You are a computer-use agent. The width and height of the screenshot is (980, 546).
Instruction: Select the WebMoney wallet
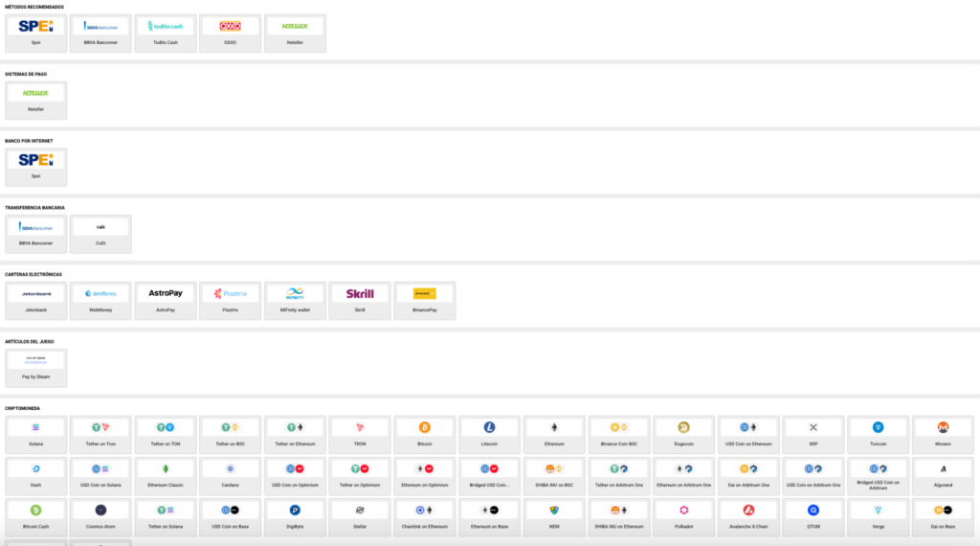pyautogui.click(x=100, y=301)
